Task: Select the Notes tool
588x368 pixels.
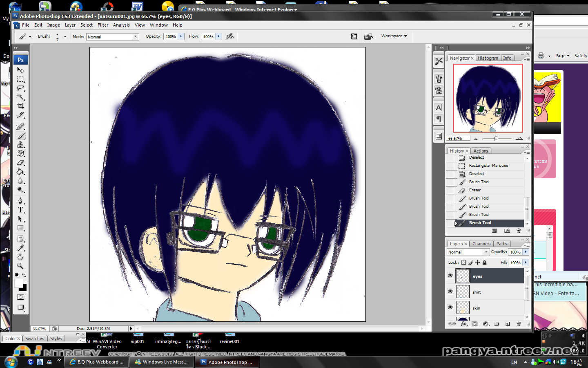Action: click(20, 239)
